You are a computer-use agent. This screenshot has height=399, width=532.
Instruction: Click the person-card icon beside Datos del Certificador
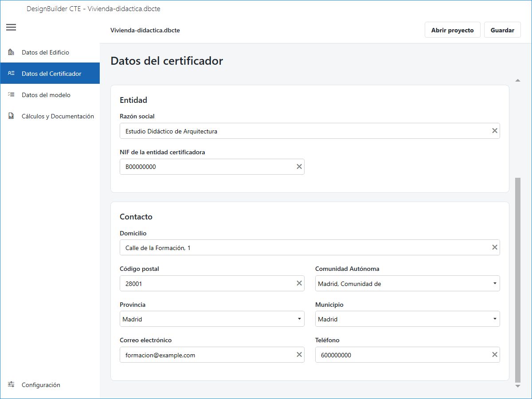pos(11,74)
